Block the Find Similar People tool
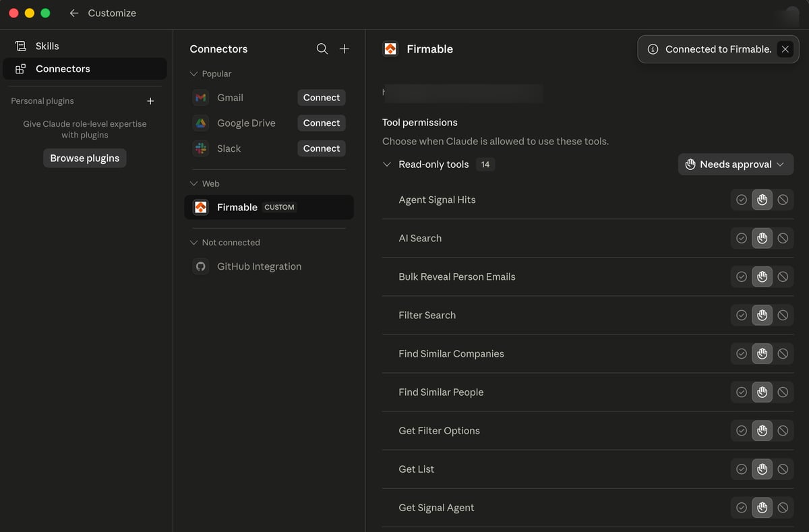 [783, 392]
